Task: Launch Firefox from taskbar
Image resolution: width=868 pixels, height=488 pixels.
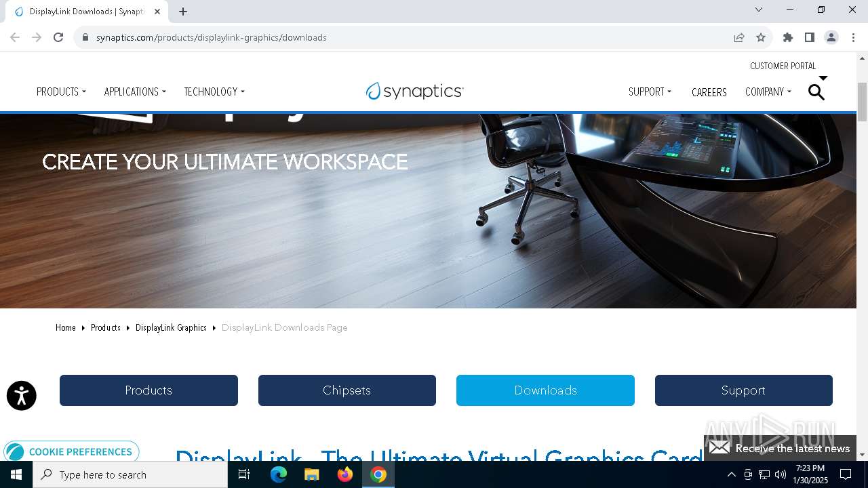Action: [345, 474]
